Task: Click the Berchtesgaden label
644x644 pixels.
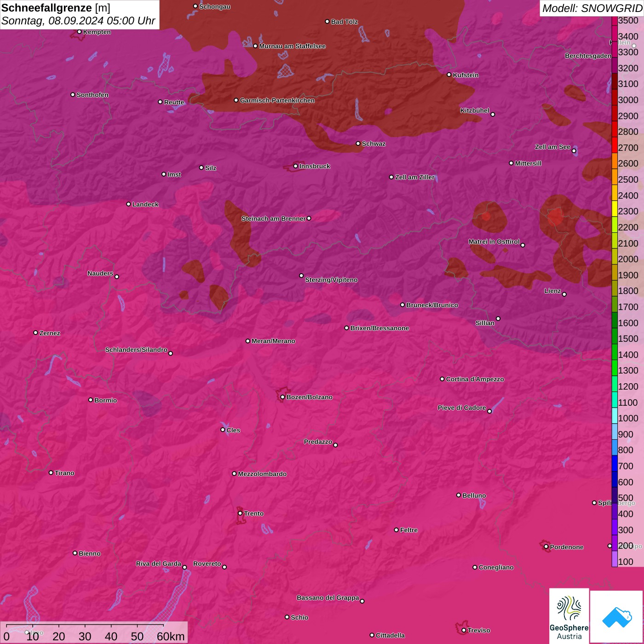Action: click(588, 56)
